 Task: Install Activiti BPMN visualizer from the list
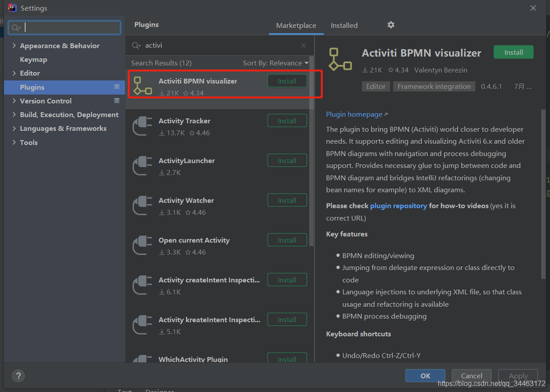[287, 81]
